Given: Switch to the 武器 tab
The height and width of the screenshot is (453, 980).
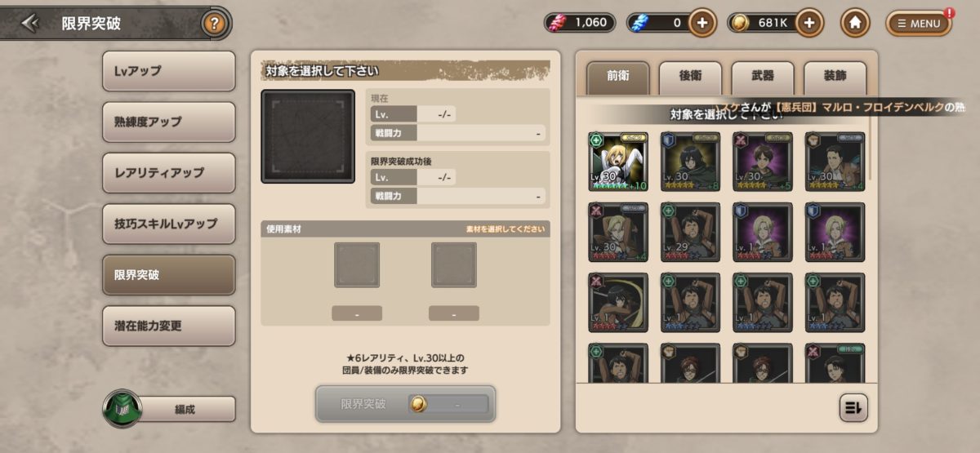Looking at the screenshot, I should [763, 77].
